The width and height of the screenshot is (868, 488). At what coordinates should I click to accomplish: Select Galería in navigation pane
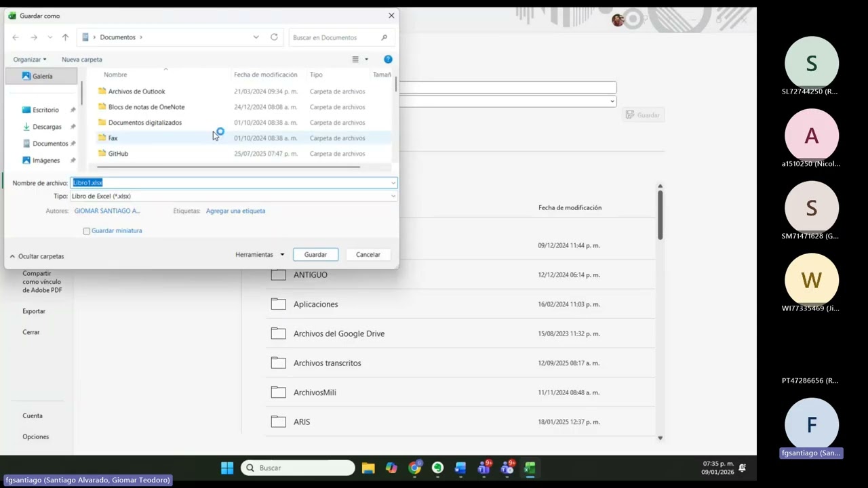[x=41, y=76]
